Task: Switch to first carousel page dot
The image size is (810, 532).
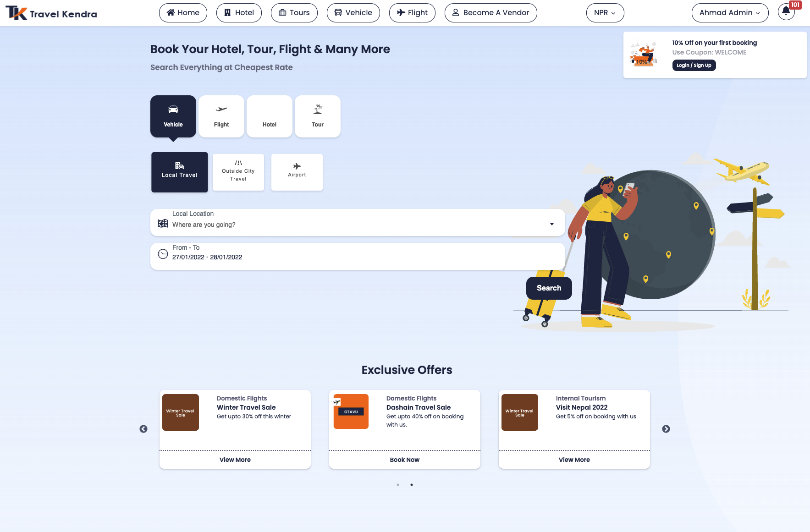Action: 398,485
